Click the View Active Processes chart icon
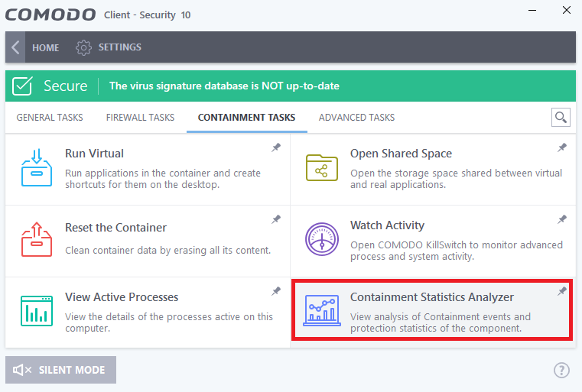 coord(37,311)
